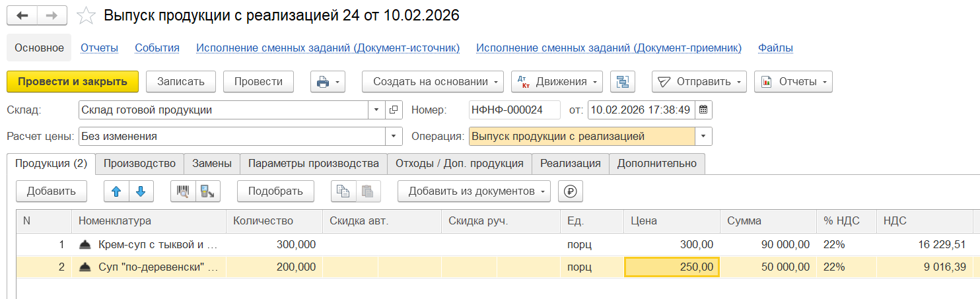Image resolution: width=980 pixels, height=299 pixels.
Task: Open calendar picker next to document date
Action: [703, 110]
